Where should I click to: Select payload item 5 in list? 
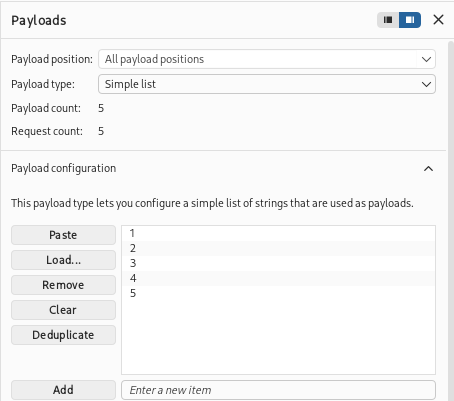pyautogui.click(x=278, y=293)
